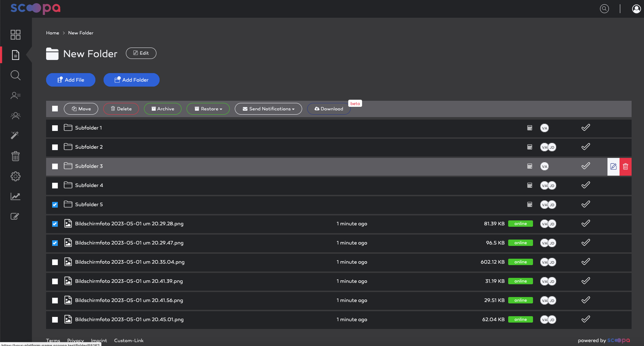The width and height of the screenshot is (644, 346).
Task: Open the analytics chart icon in sidebar
Action: 16,196
